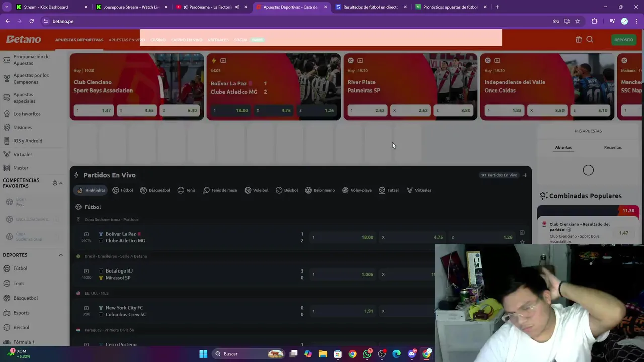Open the 97 Partidos En Vivo link
The height and width of the screenshot is (362, 644).
(504, 175)
